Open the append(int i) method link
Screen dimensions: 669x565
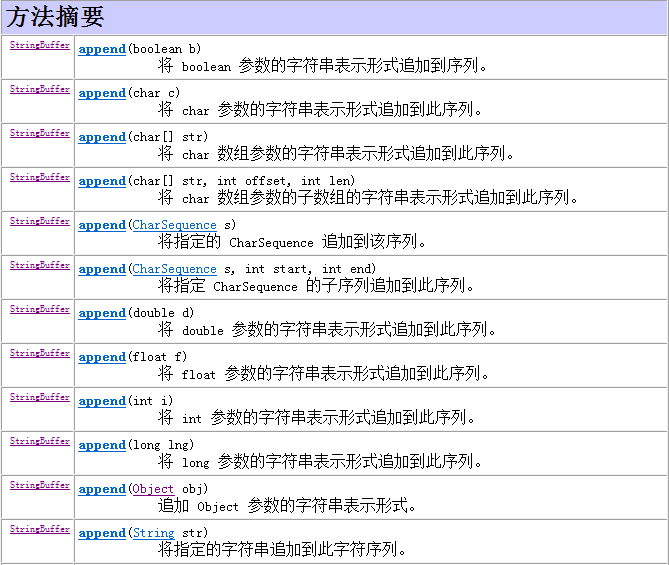[102, 401]
